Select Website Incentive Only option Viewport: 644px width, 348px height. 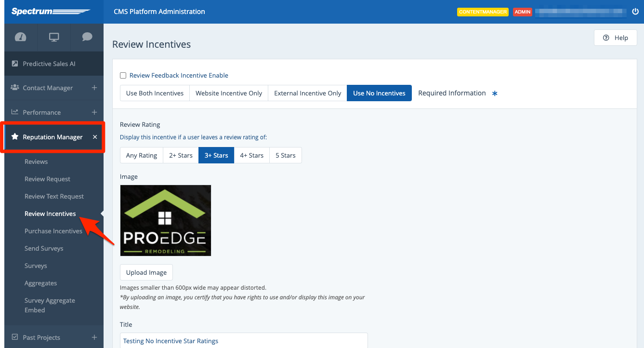pos(229,93)
